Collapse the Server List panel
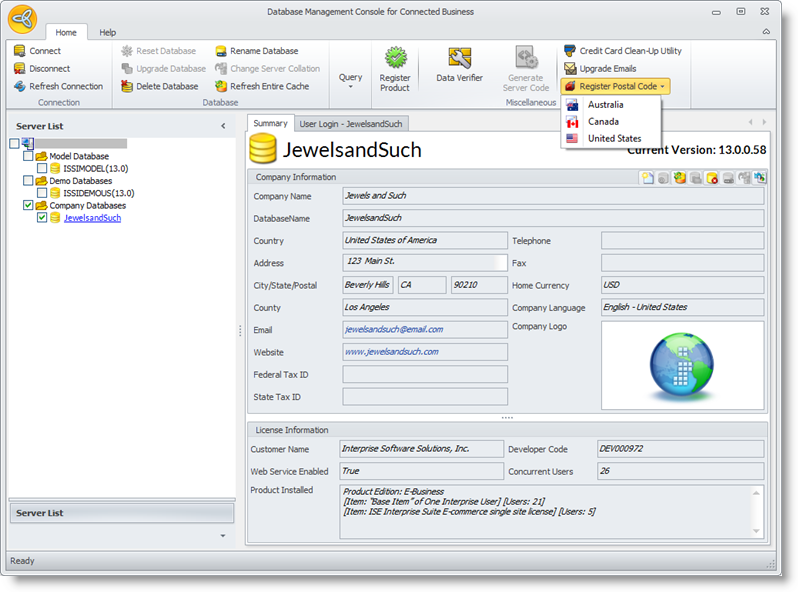Image resolution: width=798 pixels, height=592 pixels. (x=223, y=126)
